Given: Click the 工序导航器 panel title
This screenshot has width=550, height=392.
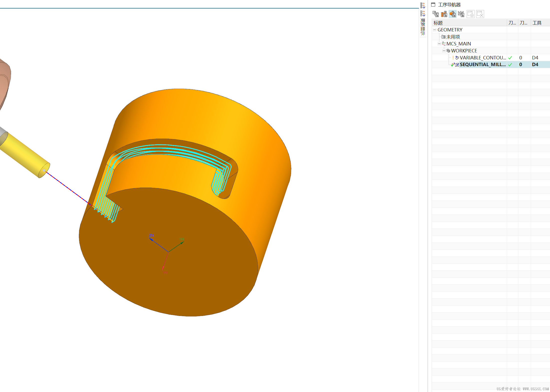Looking at the screenshot, I should (x=449, y=5).
